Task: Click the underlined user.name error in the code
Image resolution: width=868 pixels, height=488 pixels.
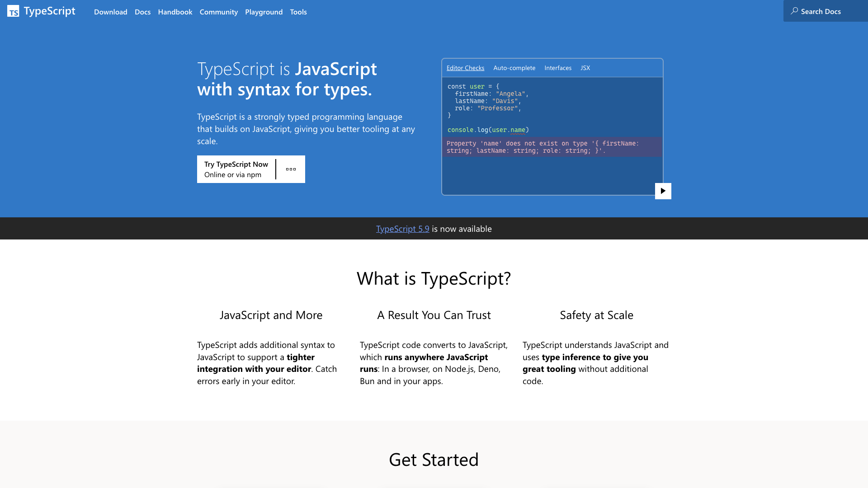Action: point(517,130)
